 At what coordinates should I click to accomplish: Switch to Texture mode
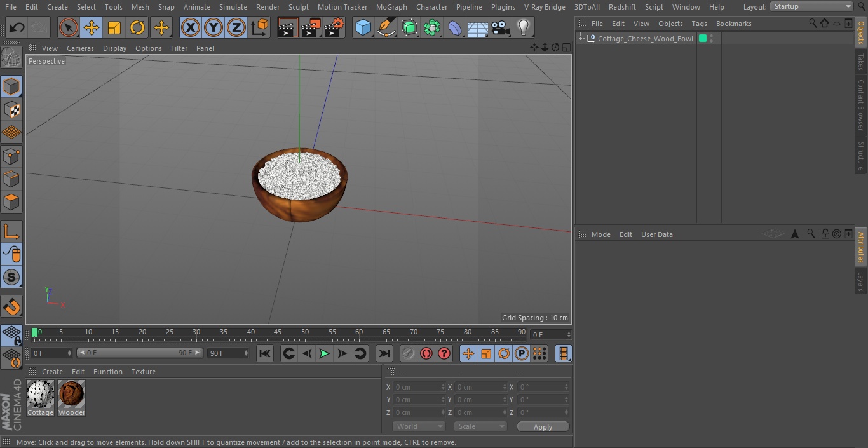pyautogui.click(x=11, y=110)
